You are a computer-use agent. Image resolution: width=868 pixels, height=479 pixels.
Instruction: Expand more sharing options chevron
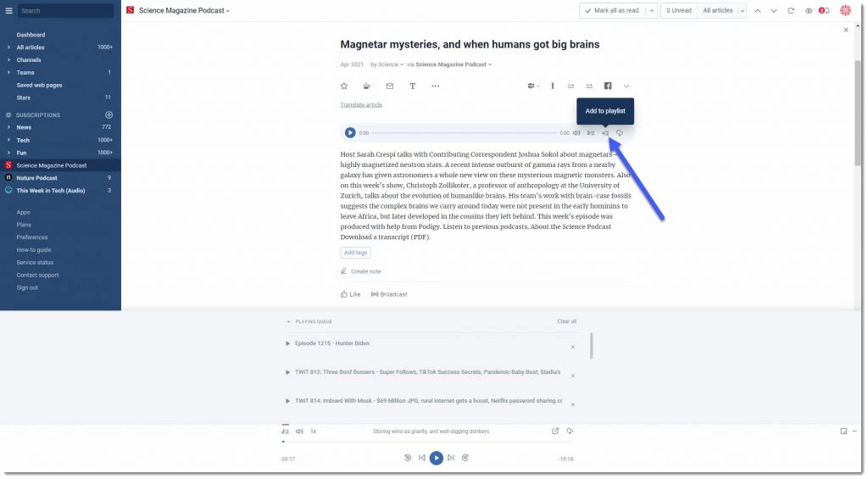click(626, 86)
